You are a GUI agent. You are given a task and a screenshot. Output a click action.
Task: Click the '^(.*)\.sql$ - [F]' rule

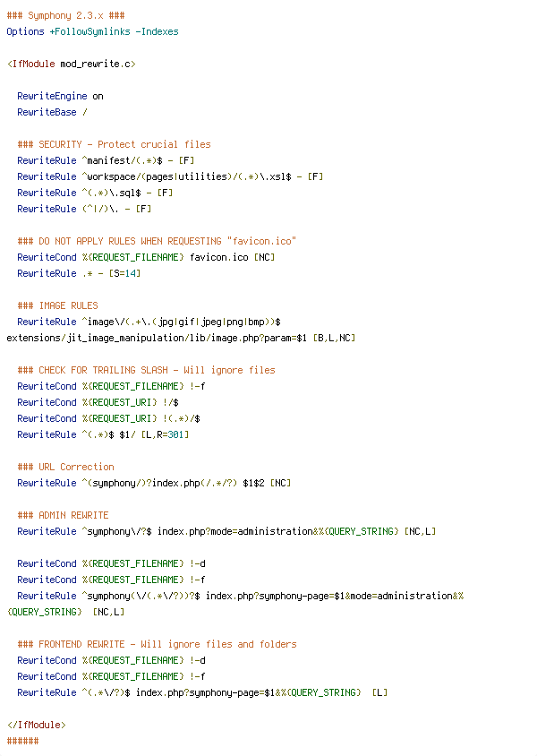pos(95,193)
